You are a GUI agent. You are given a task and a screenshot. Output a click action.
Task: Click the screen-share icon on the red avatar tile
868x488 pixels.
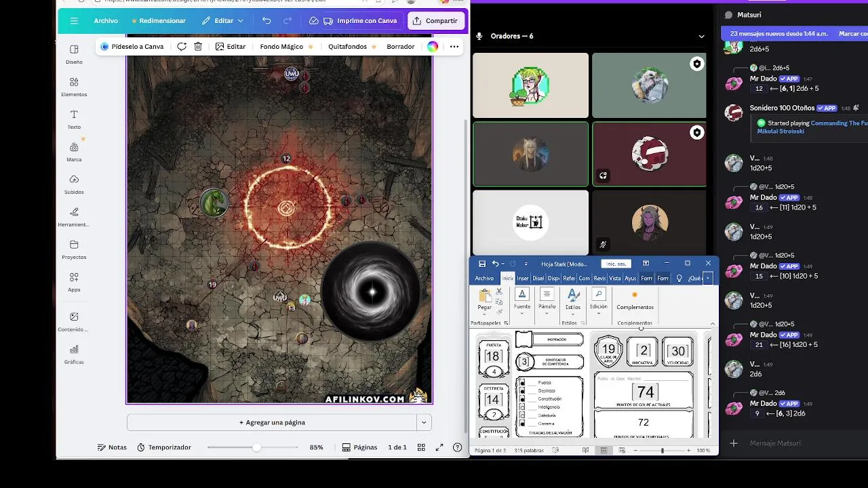602,176
